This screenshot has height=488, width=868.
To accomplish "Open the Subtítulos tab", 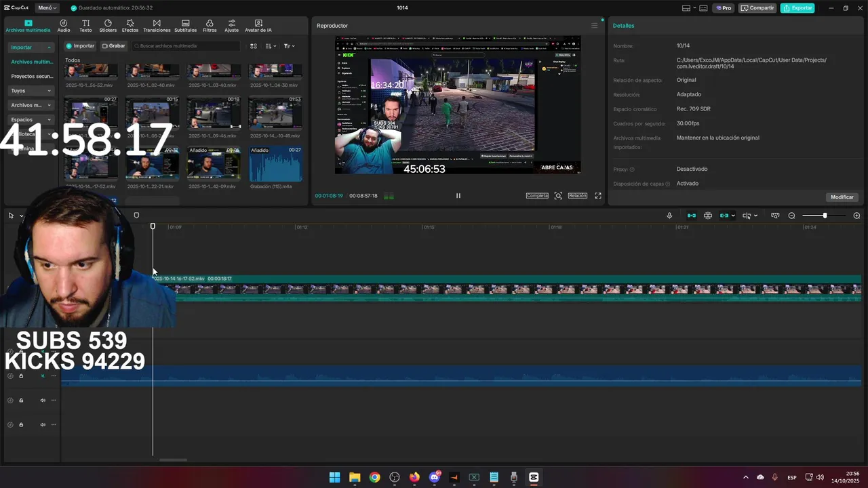I will (x=185, y=26).
